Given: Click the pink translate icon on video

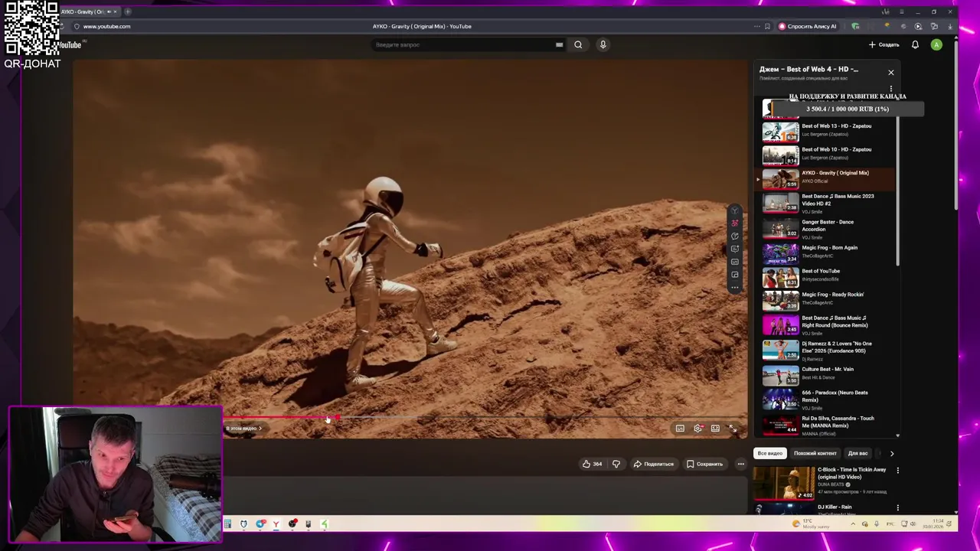Looking at the screenshot, I should [735, 223].
